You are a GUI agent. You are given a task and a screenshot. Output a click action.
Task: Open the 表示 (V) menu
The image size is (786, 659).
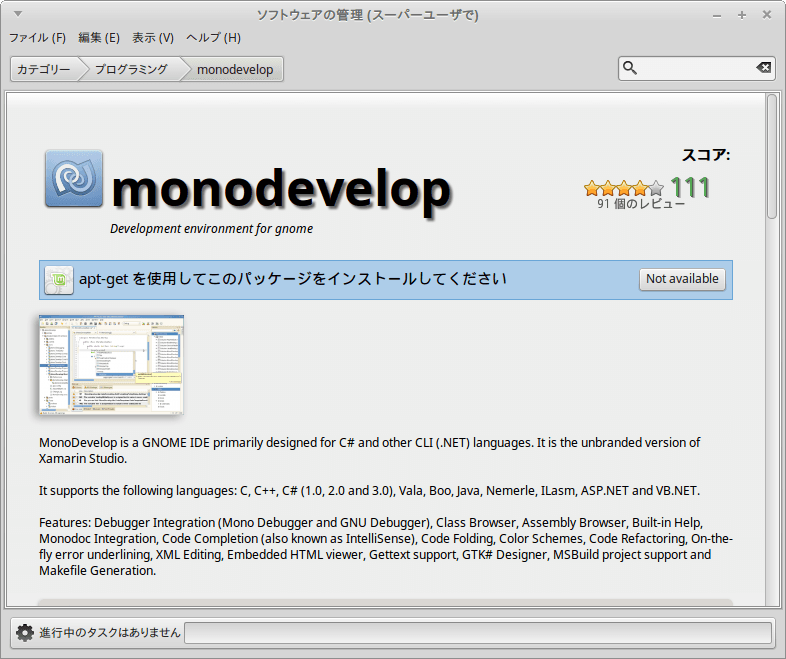[x=152, y=38]
